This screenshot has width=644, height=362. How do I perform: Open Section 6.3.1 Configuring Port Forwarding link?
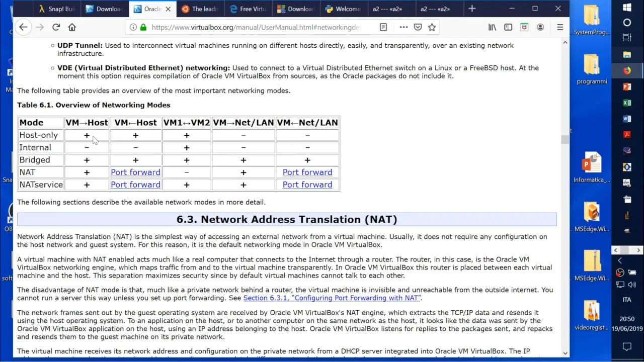pyautogui.click(x=333, y=298)
